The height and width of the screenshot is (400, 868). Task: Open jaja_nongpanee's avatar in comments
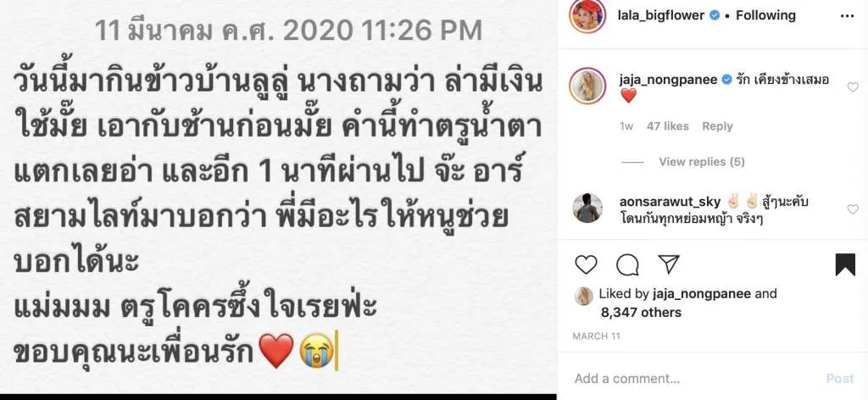pos(587,86)
